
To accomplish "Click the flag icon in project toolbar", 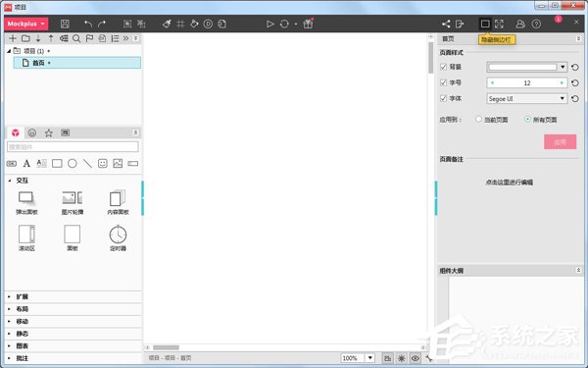I will (x=89, y=38).
